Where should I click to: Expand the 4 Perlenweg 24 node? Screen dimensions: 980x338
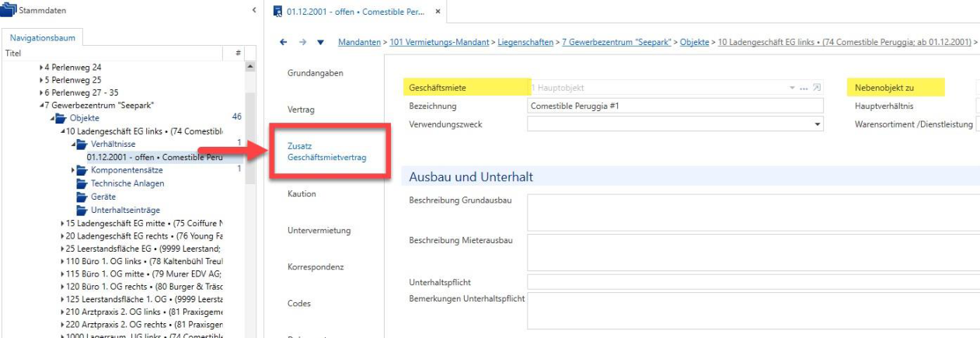pyautogui.click(x=42, y=68)
